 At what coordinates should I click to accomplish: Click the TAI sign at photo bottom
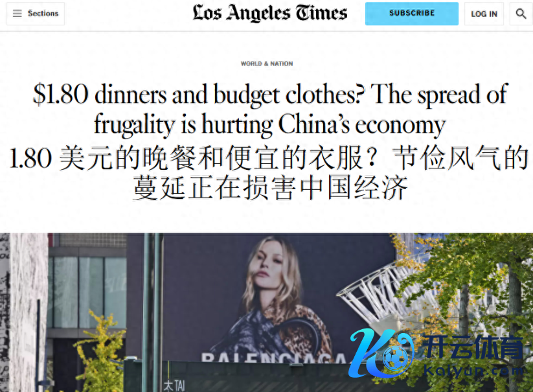[174, 386]
